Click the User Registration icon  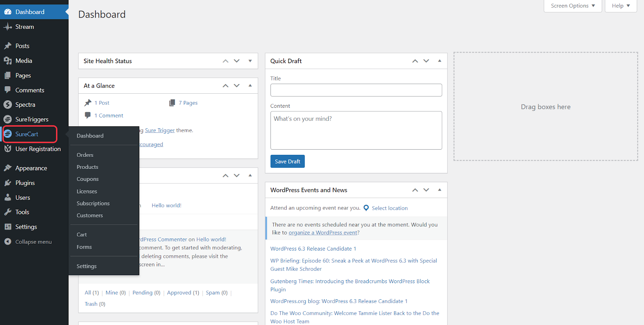tap(8, 149)
